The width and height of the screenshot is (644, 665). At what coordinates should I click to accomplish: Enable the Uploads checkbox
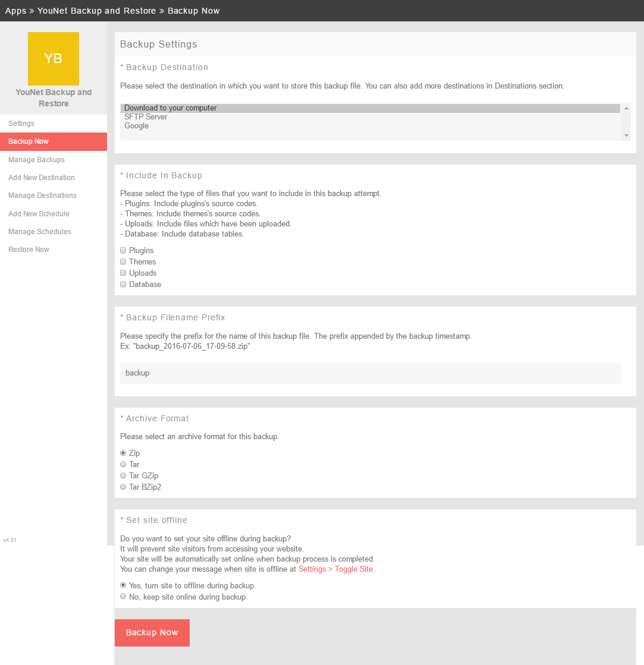[x=123, y=273]
